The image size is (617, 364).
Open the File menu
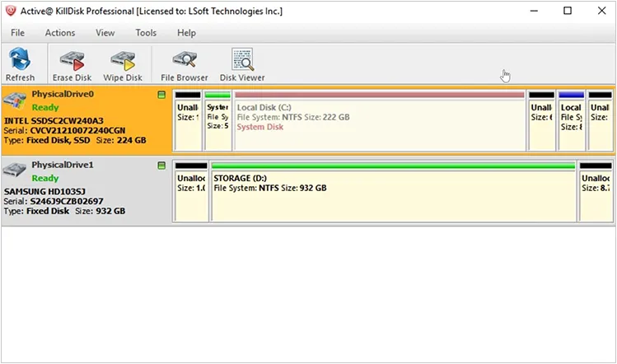(x=17, y=33)
